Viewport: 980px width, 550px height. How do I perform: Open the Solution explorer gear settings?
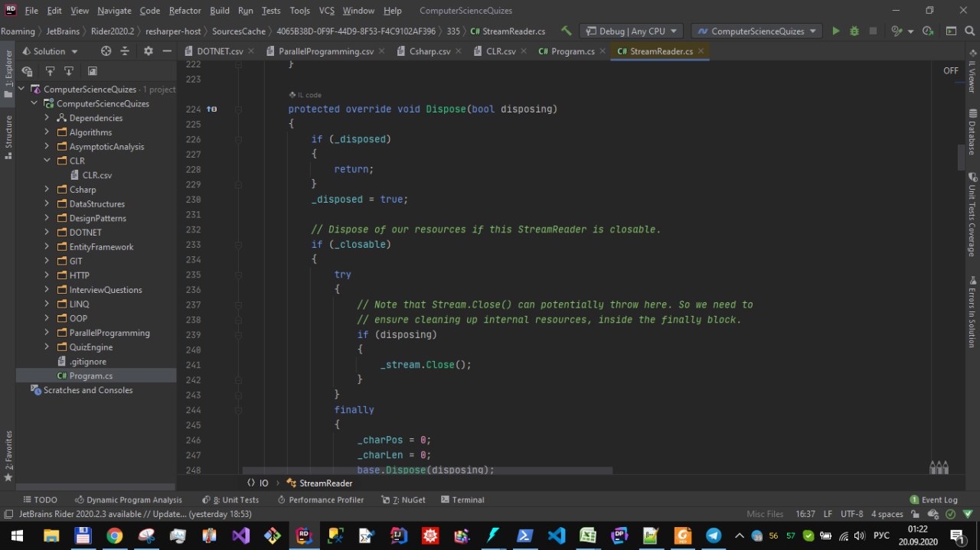[148, 51]
